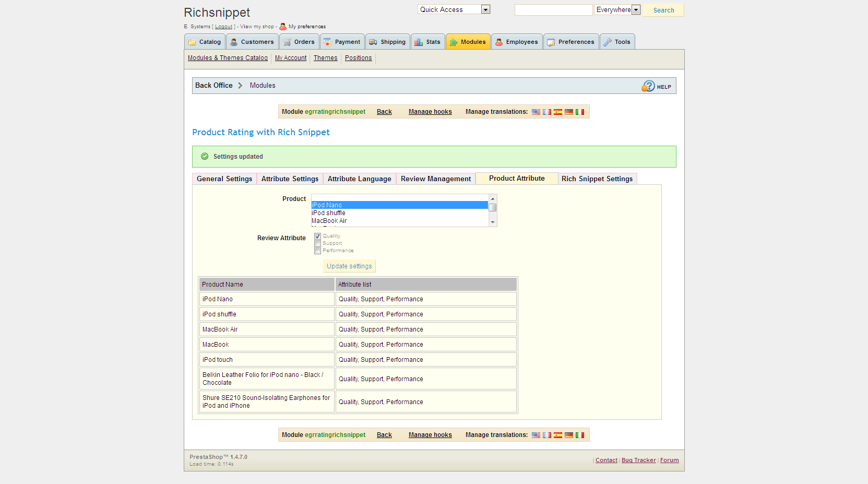868x484 pixels.
Task: Switch to Attribute Language tab
Action: point(359,179)
